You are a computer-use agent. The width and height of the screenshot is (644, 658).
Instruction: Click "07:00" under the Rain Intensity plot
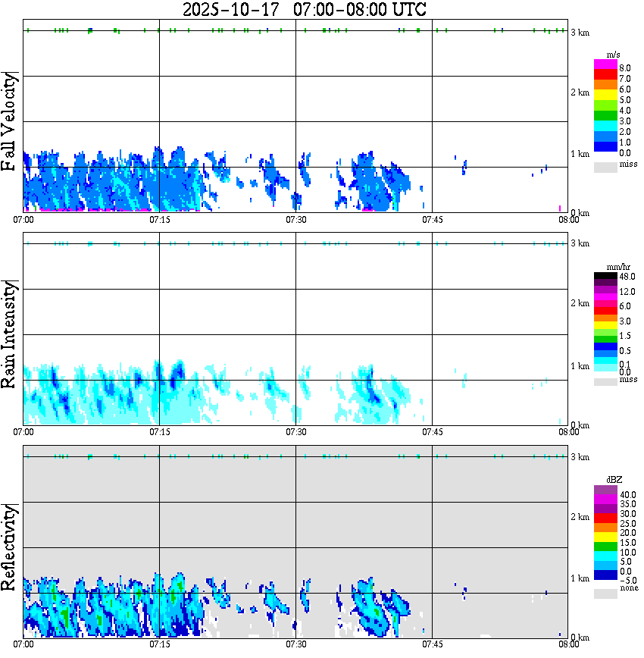point(23,432)
